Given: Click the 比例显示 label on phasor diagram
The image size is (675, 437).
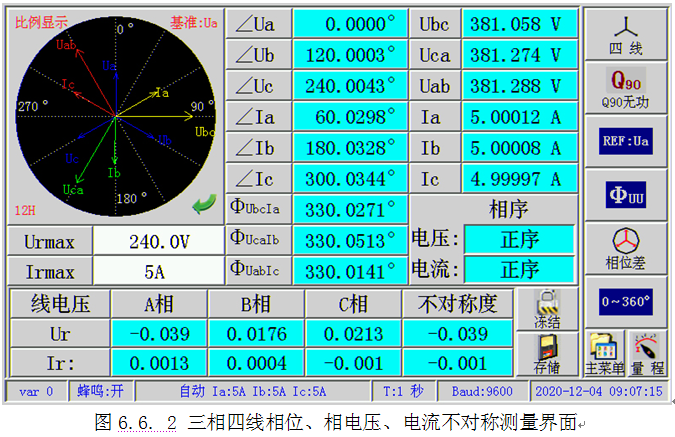Looking at the screenshot, I should point(41,22).
